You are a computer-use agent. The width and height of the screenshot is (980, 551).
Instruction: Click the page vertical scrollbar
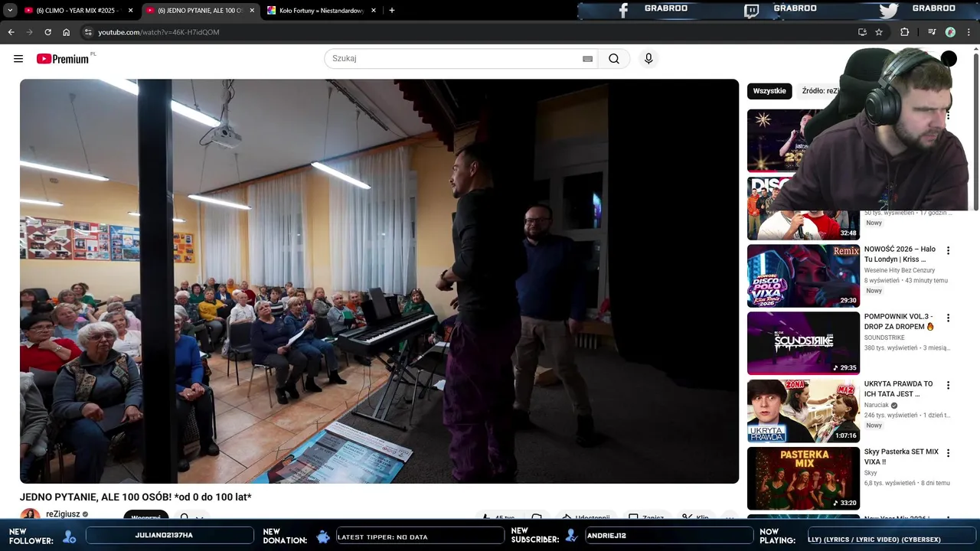point(976,130)
